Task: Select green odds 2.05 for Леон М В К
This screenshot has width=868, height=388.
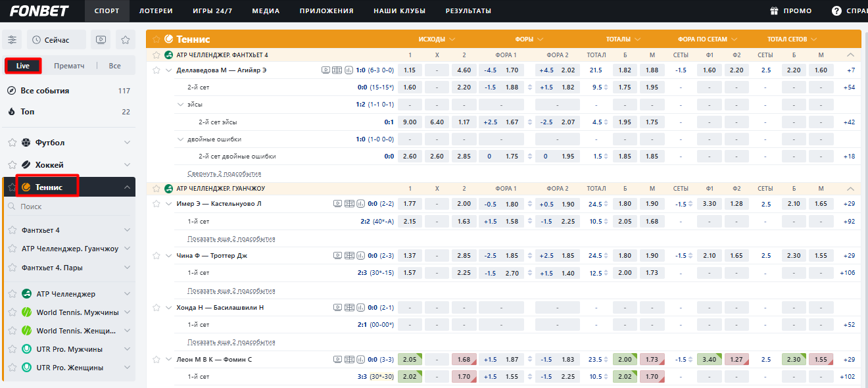Action: click(x=410, y=360)
